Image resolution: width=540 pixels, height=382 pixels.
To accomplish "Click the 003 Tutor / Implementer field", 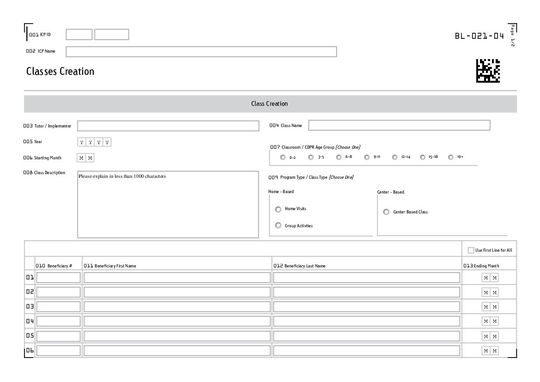I will coord(168,126).
